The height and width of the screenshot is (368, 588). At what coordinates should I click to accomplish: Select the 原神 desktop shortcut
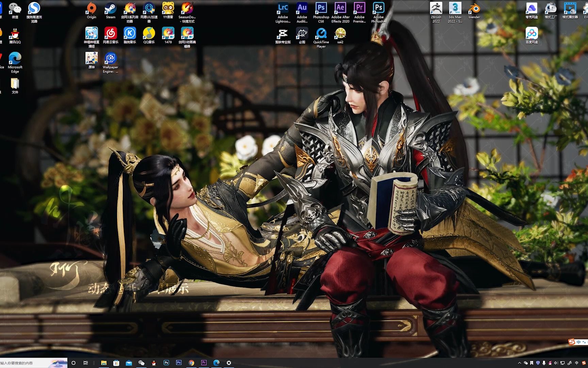[92, 61]
